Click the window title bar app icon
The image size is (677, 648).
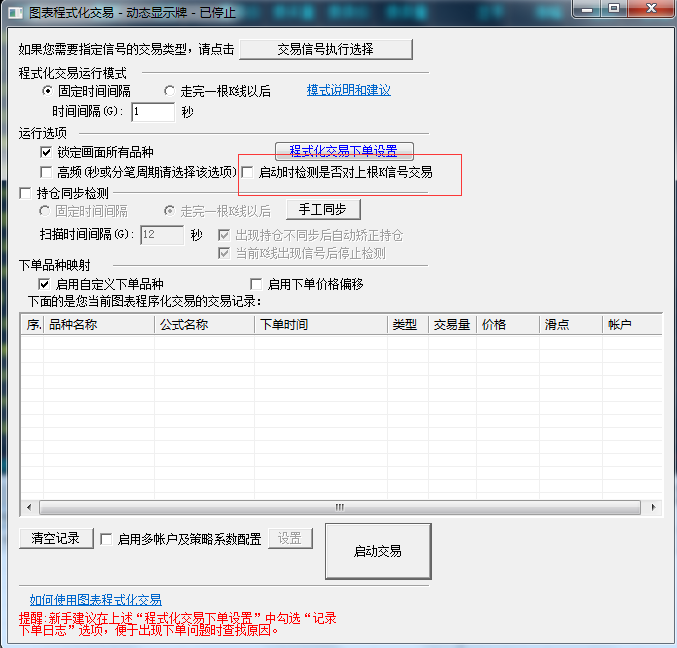click(x=16, y=13)
